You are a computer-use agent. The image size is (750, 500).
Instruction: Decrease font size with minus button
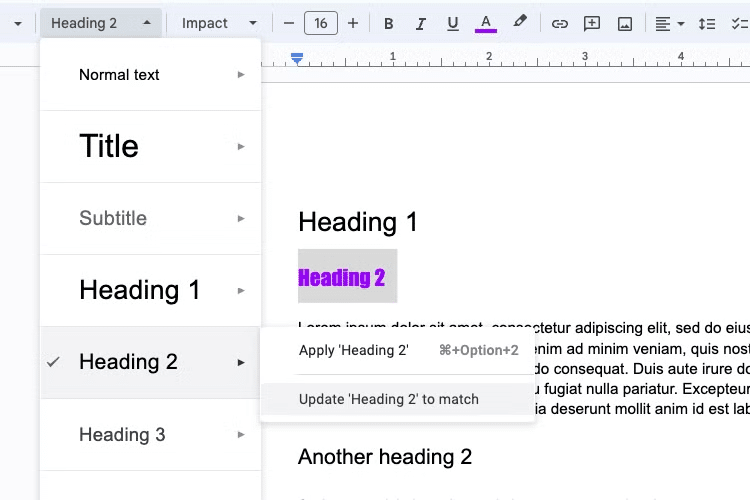(289, 23)
